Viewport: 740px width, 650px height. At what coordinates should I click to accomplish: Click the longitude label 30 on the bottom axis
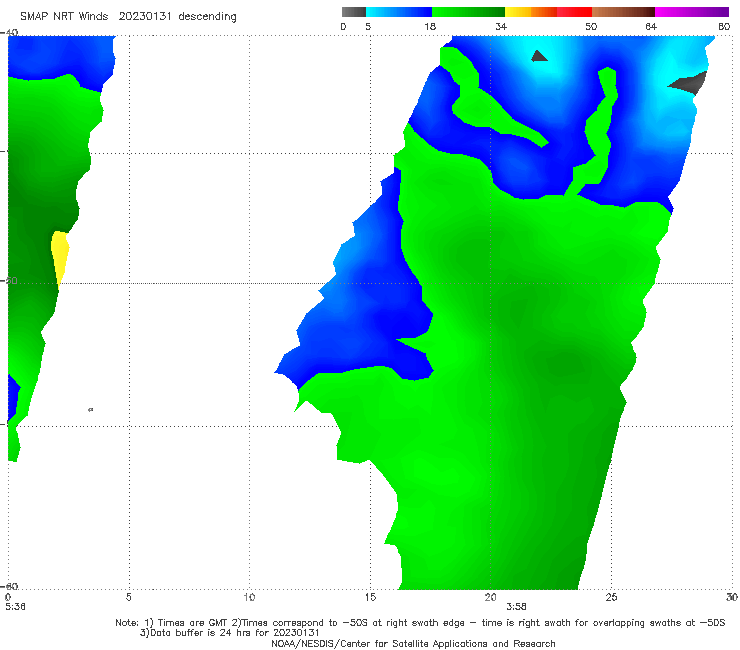coord(732,597)
